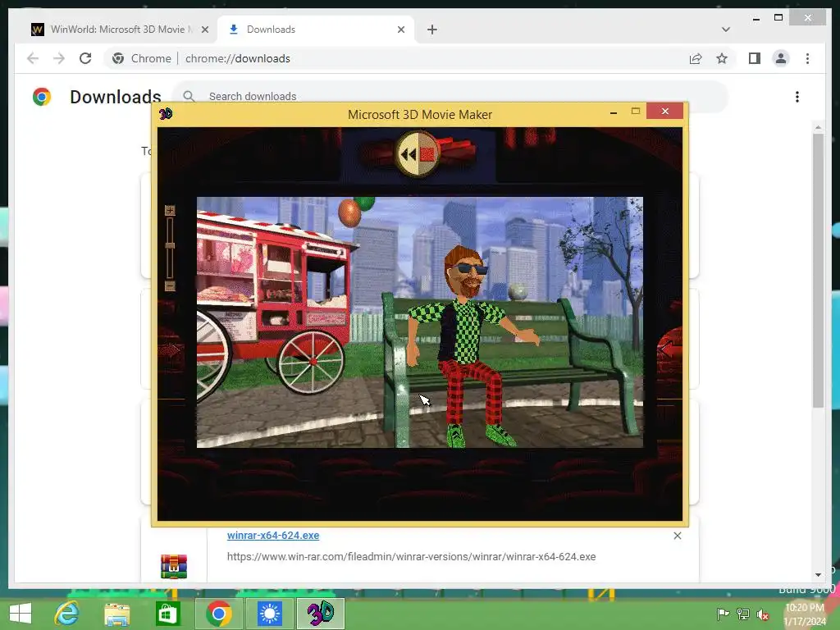
Task: Close the Downloads browser tab
Action: (401, 30)
